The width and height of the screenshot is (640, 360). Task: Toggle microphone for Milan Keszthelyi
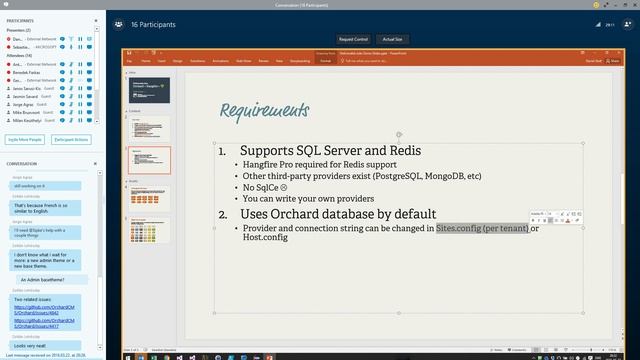(71, 120)
